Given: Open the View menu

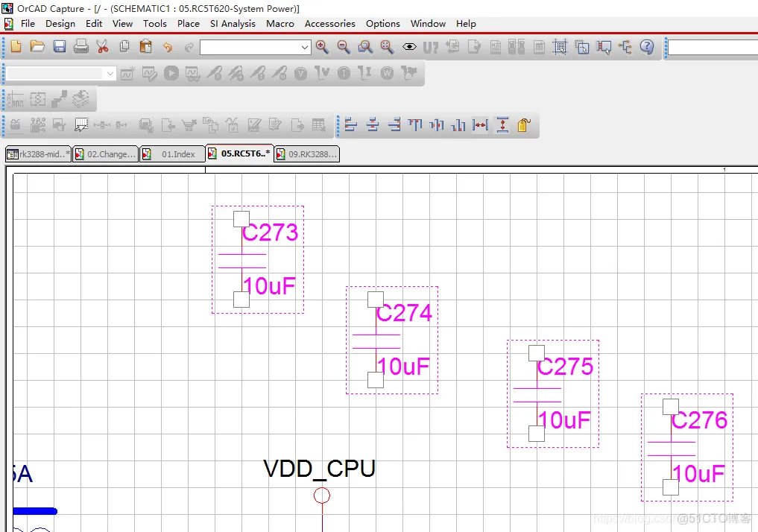Looking at the screenshot, I should (x=123, y=24).
